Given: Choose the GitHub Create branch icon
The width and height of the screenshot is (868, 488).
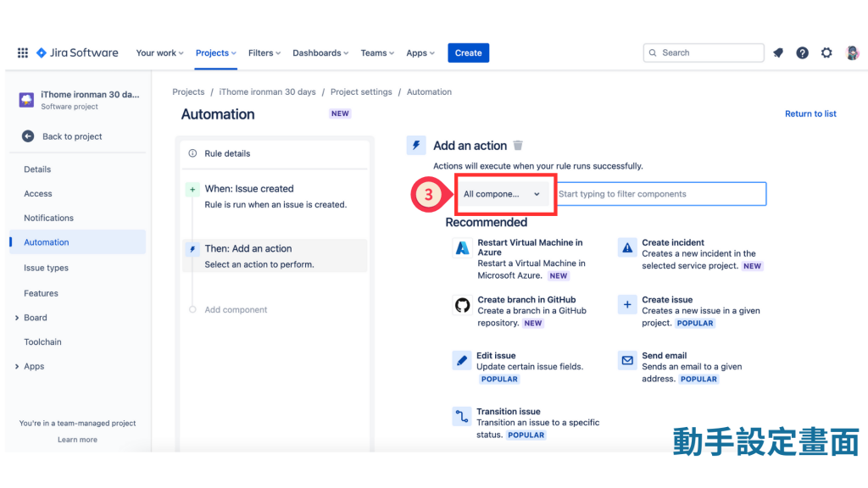Looking at the screenshot, I should pyautogui.click(x=462, y=305).
